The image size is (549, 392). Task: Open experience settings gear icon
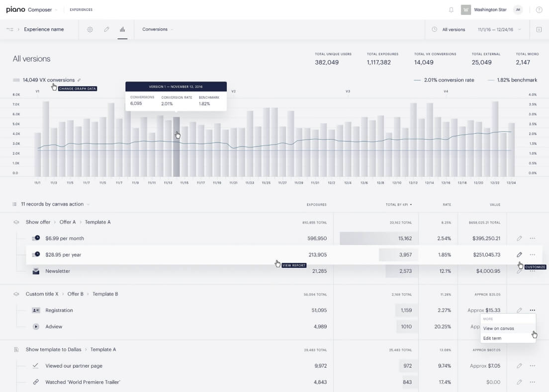click(90, 29)
